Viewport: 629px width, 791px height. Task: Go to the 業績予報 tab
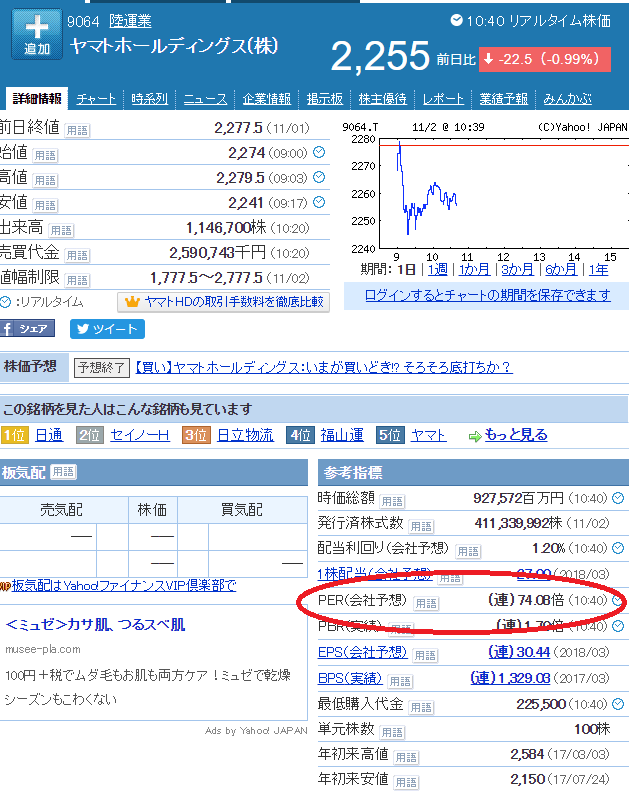503,99
